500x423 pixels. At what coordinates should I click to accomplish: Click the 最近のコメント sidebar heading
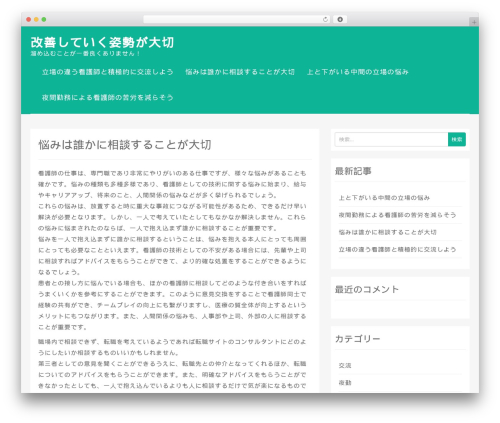click(x=367, y=289)
